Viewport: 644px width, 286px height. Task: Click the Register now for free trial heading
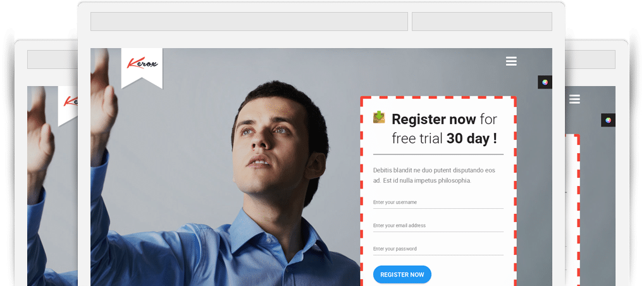[x=444, y=128]
